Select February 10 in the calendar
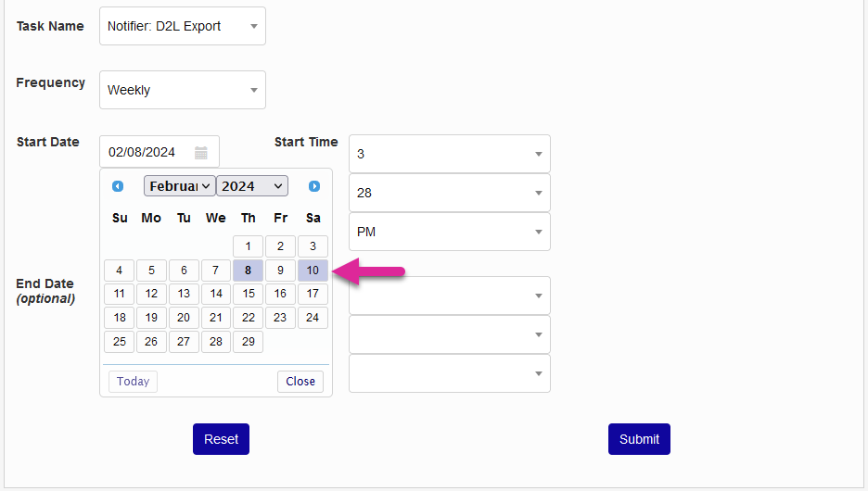868x491 pixels. click(313, 271)
